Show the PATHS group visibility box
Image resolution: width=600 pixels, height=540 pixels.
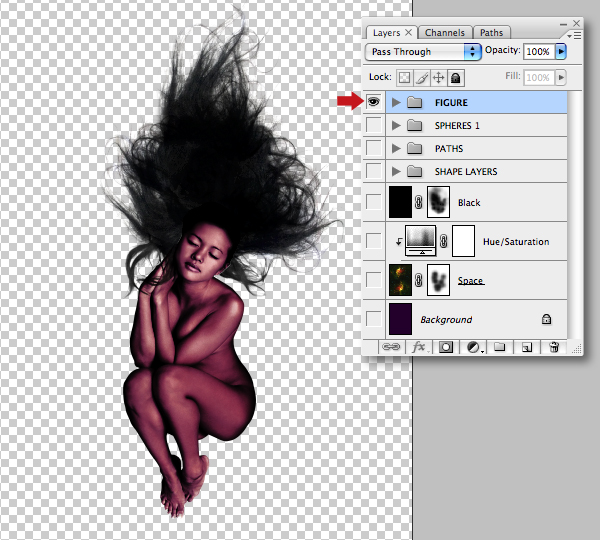tap(373, 148)
